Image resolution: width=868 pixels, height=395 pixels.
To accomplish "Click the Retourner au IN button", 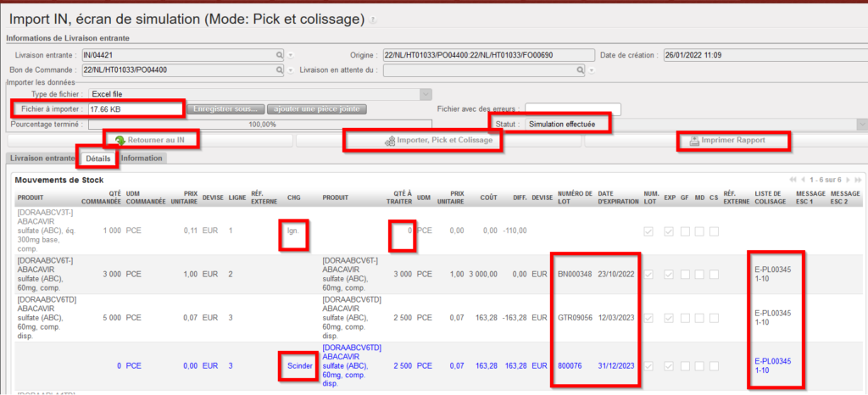I will [x=151, y=140].
